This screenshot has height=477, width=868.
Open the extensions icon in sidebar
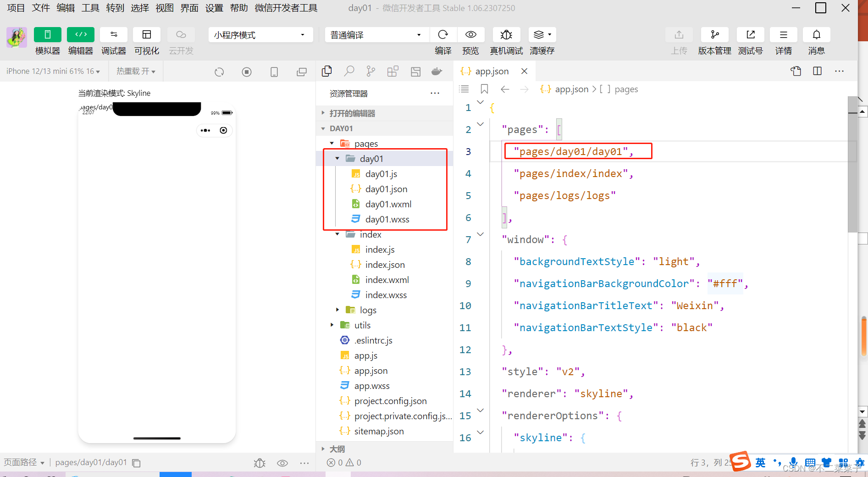pos(393,71)
